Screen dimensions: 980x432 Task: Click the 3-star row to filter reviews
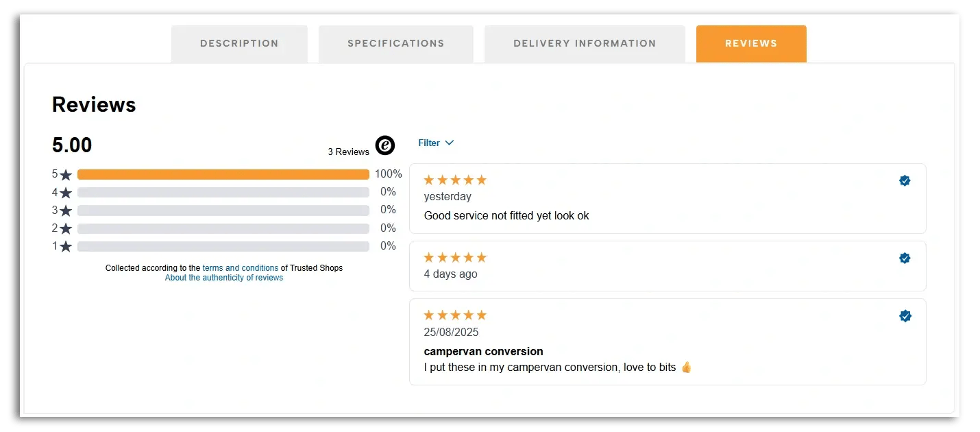[223, 210]
